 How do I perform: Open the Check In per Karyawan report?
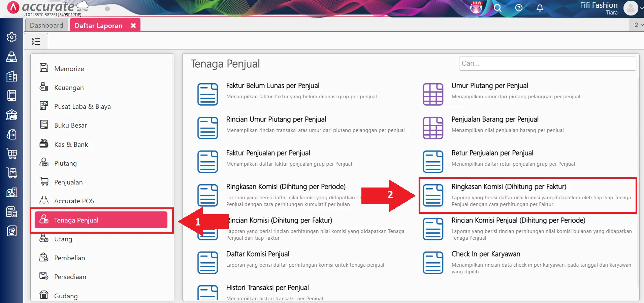tap(486, 254)
